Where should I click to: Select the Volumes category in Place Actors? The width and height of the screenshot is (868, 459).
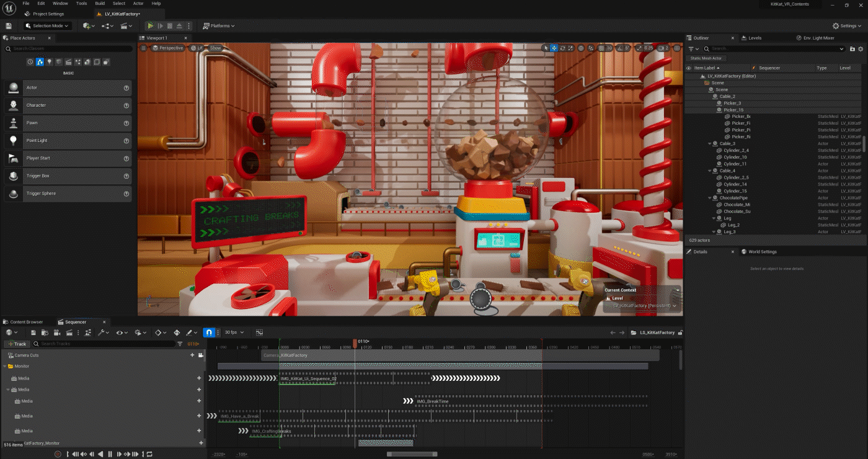click(x=97, y=61)
